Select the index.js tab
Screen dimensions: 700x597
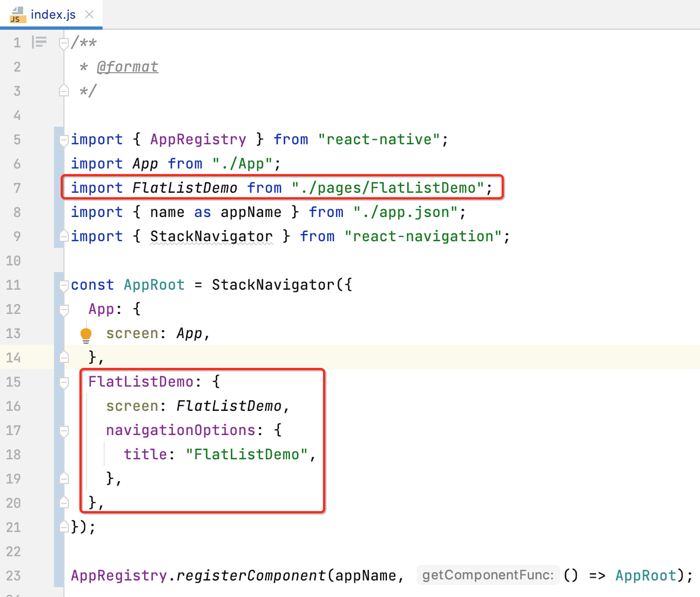point(53,14)
